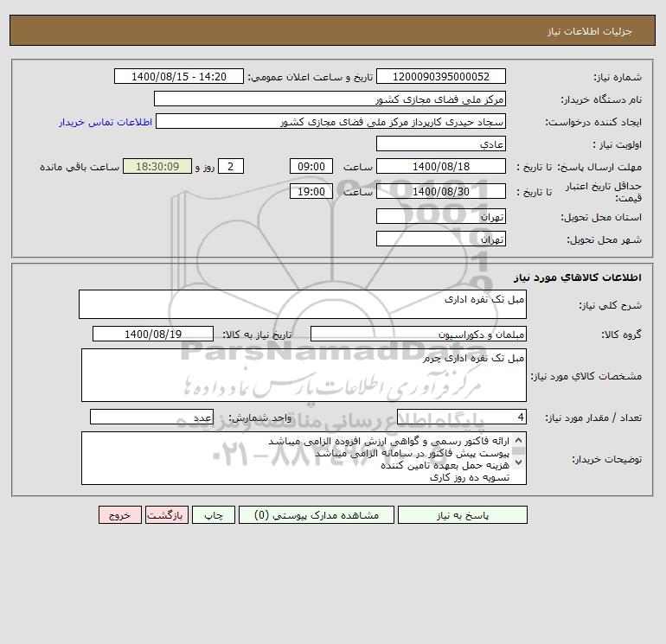
Task: Click delivery province field تهران
Action: coord(441,216)
